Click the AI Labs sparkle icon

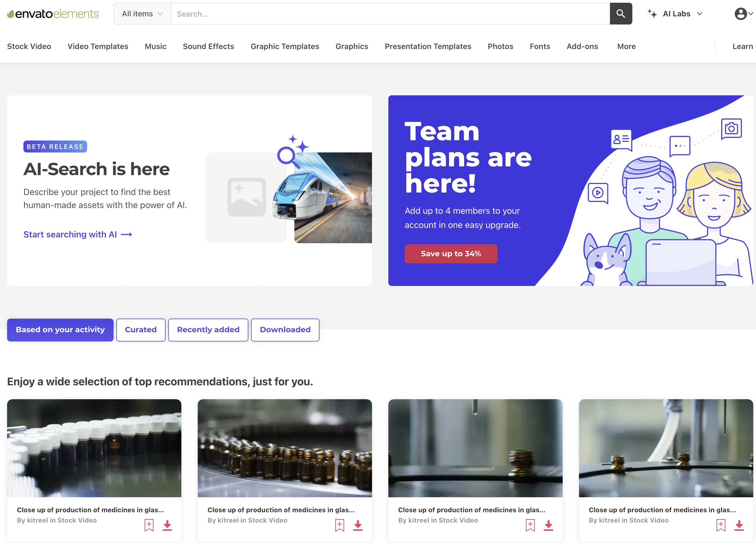tap(652, 14)
